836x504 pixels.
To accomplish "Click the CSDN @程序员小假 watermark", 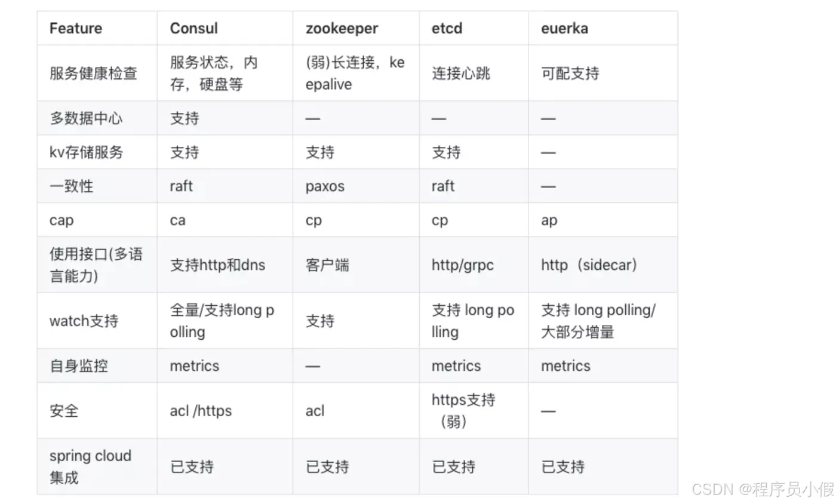I will coord(763,490).
